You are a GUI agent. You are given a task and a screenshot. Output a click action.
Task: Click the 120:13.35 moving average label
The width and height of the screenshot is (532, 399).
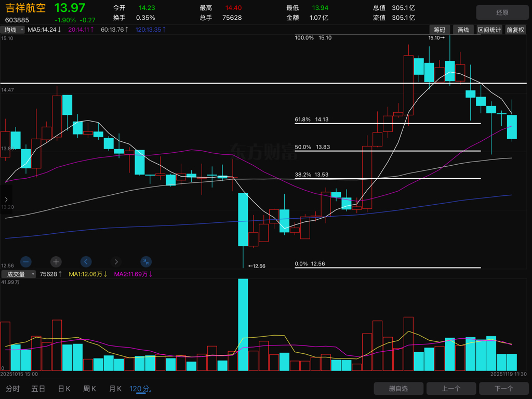click(x=151, y=30)
